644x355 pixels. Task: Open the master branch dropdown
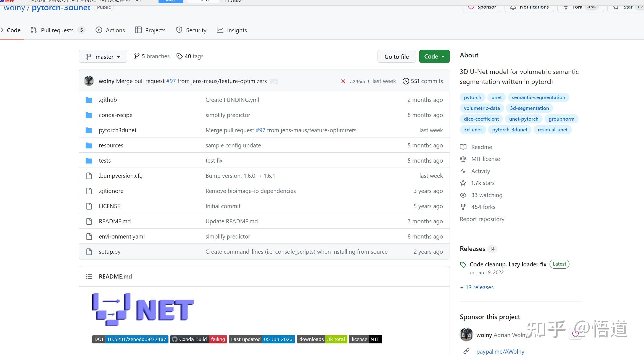coord(103,57)
